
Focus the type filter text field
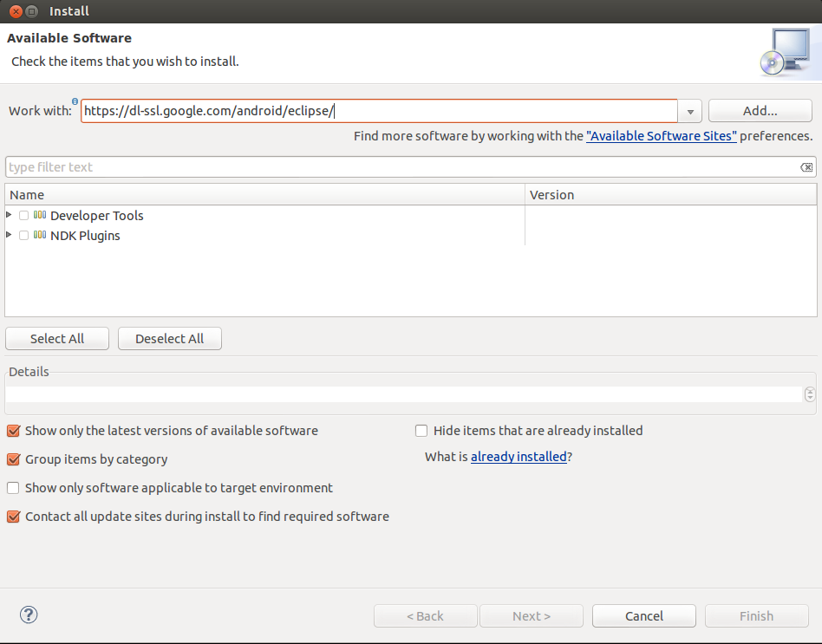pyautogui.click(x=399, y=167)
